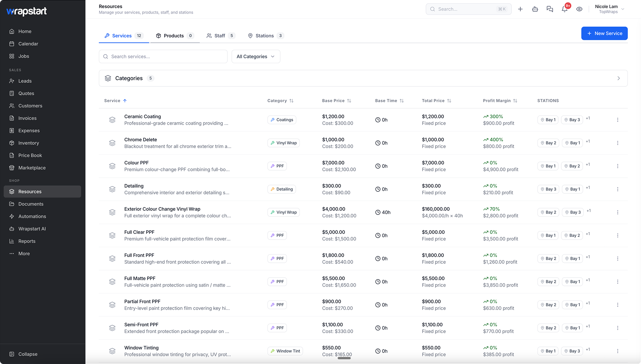Click the plus quick-add icon in header
Viewport: 641px width, 364px height.
point(520,9)
